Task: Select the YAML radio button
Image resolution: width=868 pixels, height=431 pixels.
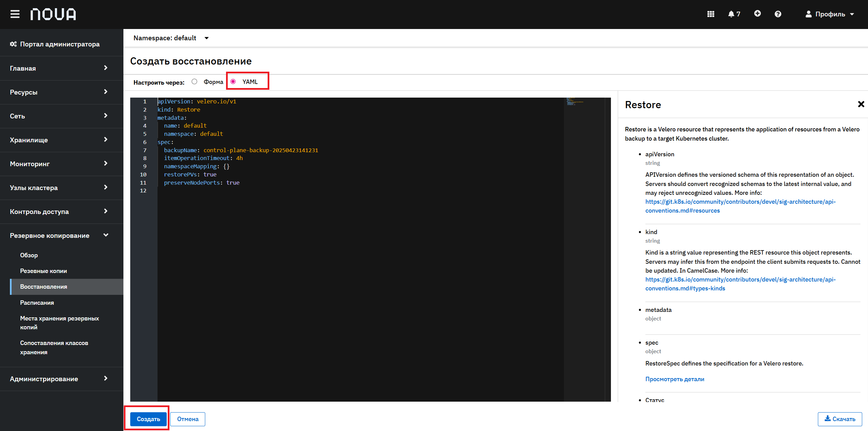Action: pos(233,82)
